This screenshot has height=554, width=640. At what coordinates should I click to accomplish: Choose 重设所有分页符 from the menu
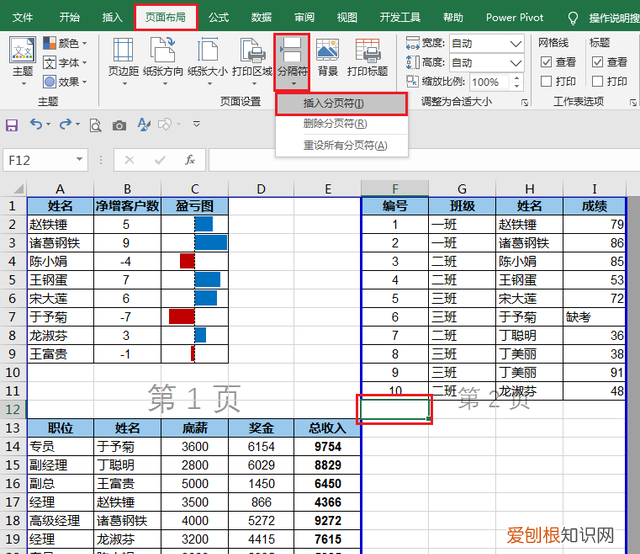click(342, 145)
